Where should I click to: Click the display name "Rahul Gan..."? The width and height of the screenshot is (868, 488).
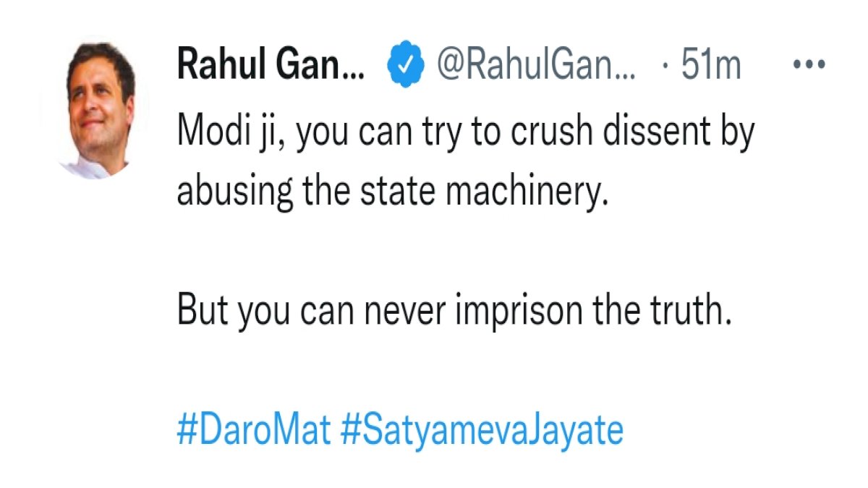271,67
